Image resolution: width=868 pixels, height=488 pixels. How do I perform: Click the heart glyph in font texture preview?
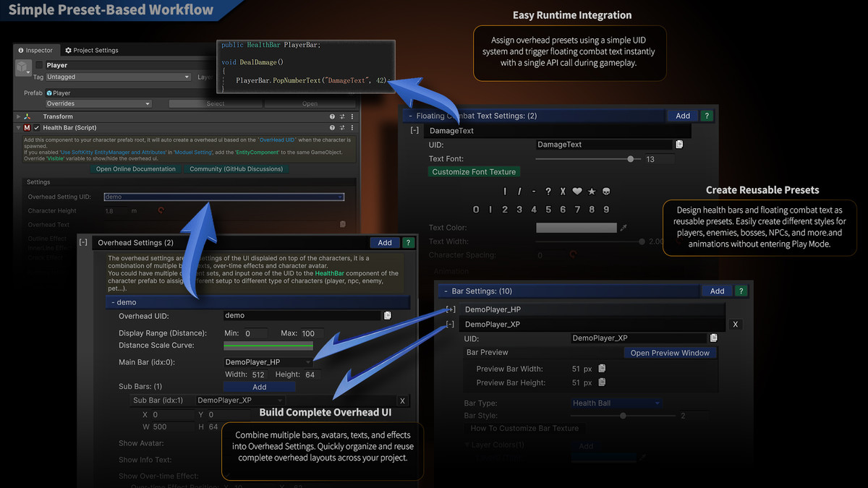577,192
